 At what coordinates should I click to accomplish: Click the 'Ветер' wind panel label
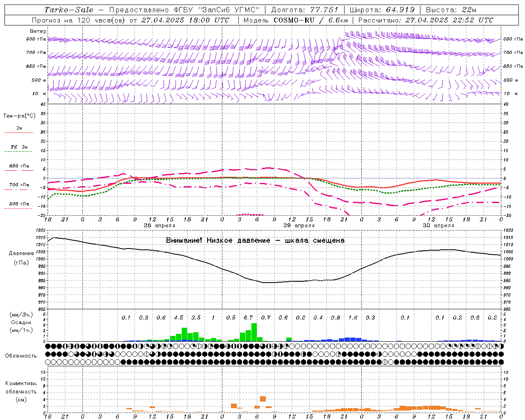38,31
